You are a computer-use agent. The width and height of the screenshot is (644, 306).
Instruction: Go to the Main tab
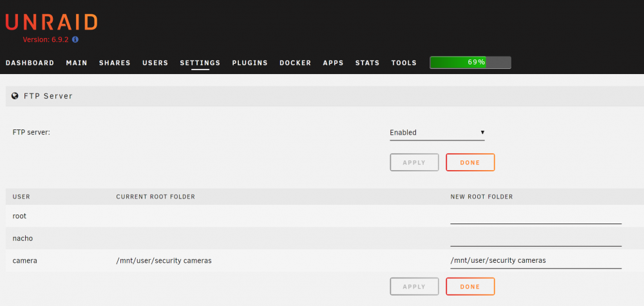tap(77, 63)
